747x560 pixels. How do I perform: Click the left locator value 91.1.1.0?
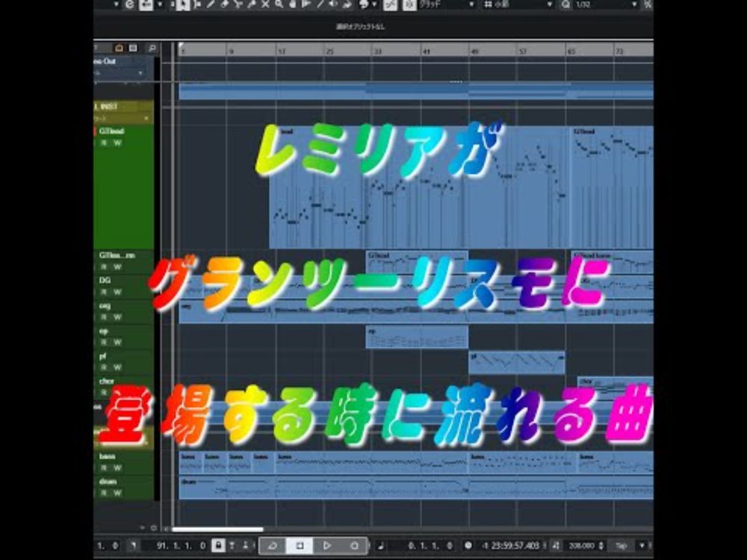point(182,546)
